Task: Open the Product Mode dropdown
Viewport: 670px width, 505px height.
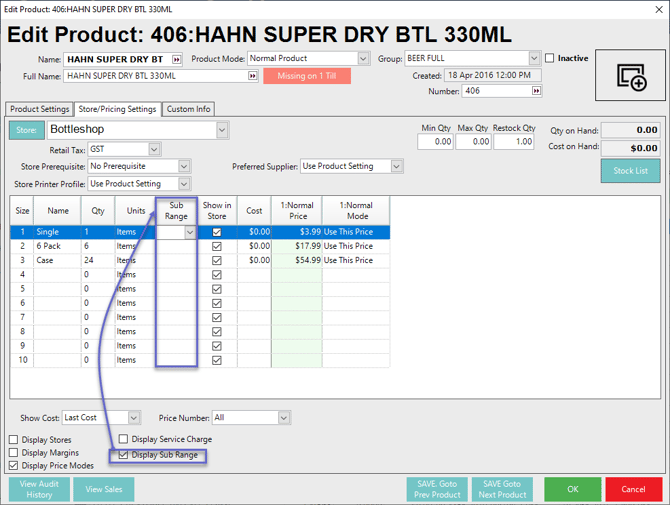Action: (363, 59)
